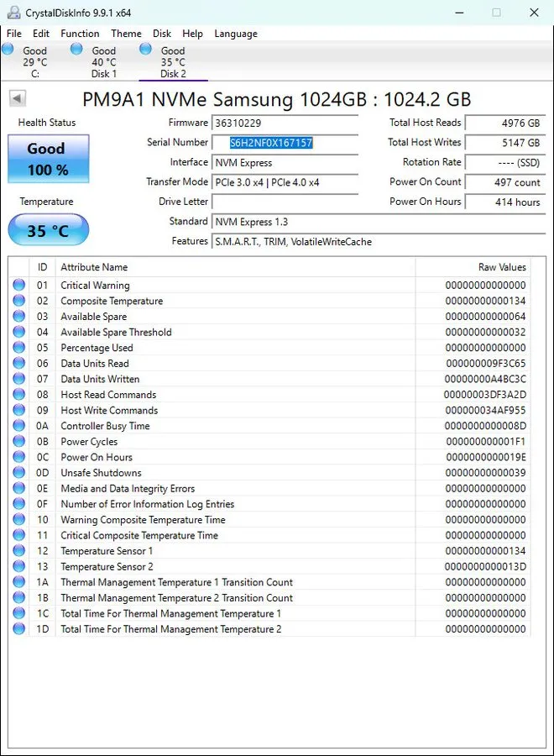Click status icon for Warning Composite Temperature Time

click(18, 519)
